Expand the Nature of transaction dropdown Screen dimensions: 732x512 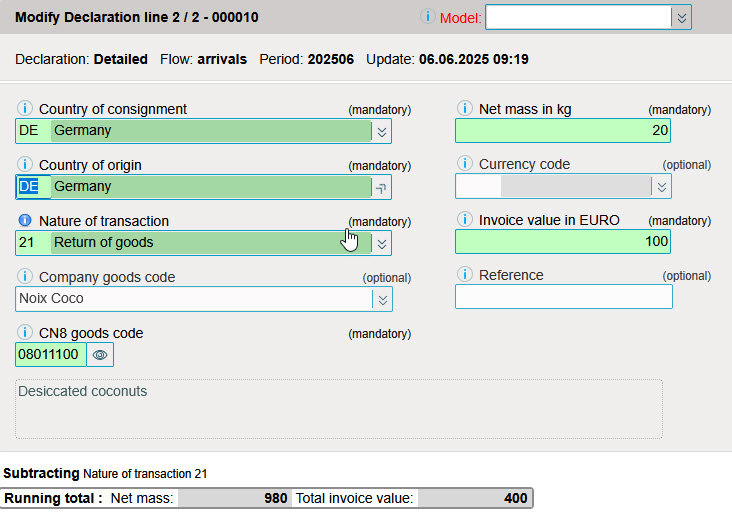[381, 243]
